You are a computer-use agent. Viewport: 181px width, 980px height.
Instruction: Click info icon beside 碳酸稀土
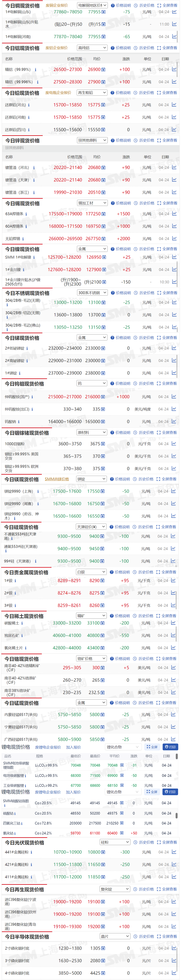(22, 623)
